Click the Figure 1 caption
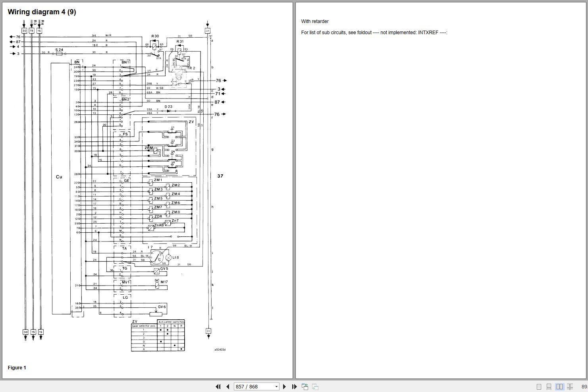This screenshot has width=588, height=392. pyautogui.click(x=17, y=368)
